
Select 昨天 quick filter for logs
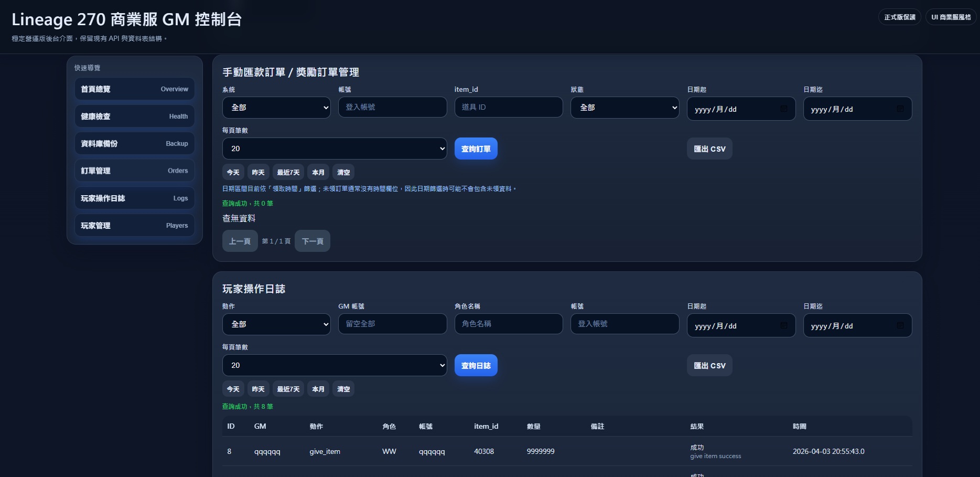259,389
